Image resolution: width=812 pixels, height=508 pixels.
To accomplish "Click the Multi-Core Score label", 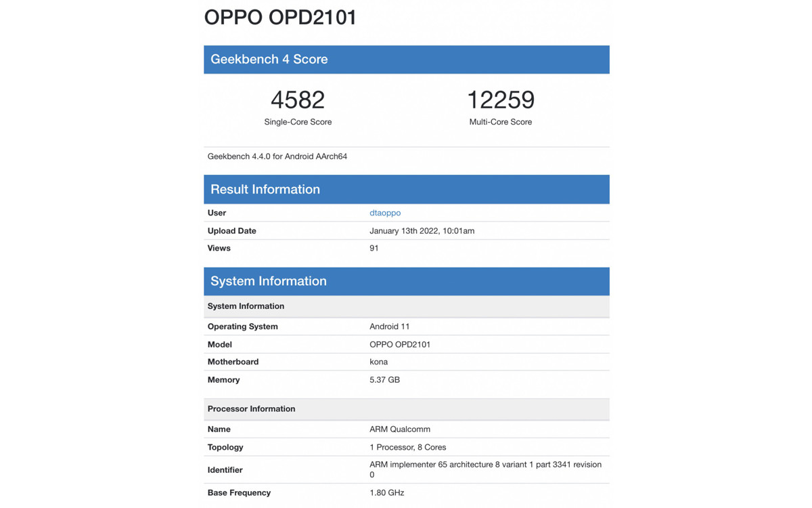I will click(x=501, y=122).
